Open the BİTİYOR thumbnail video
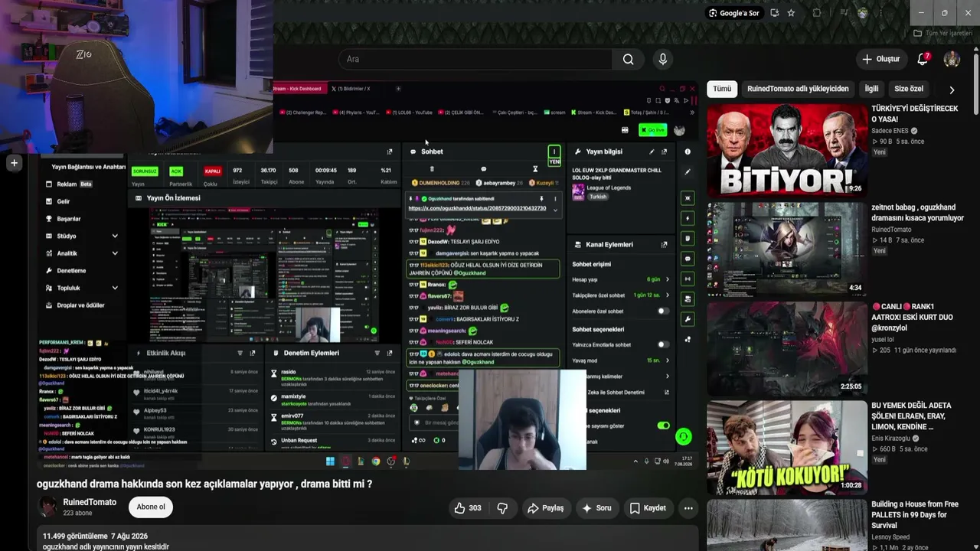 click(x=787, y=149)
